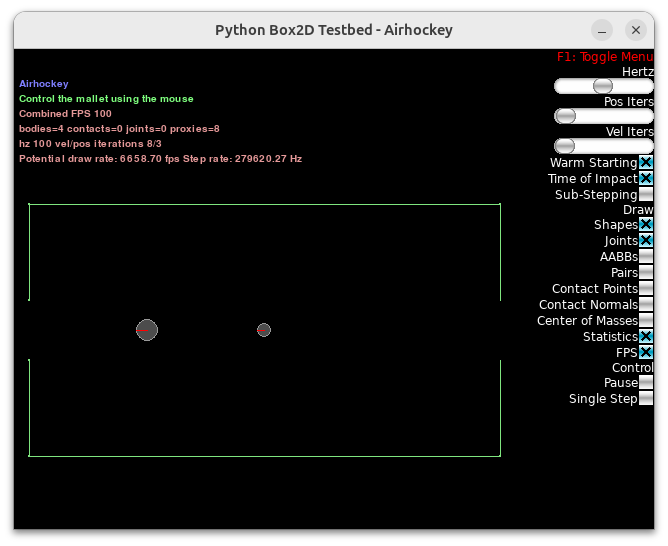Click the Hertz slider handle
Image resolution: width=668 pixels, height=546 pixels.
tap(602, 86)
